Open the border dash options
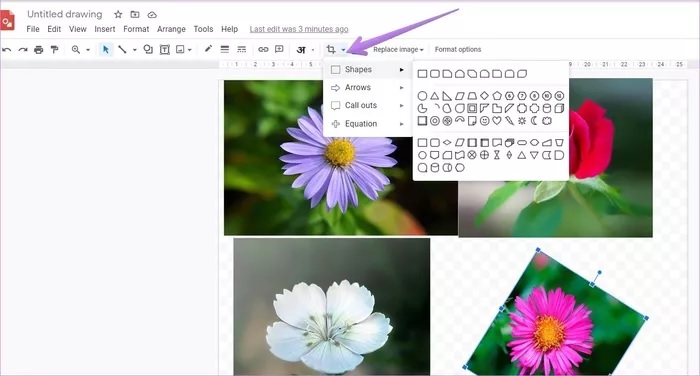Viewport: 700px width, 376px height. pos(242,50)
